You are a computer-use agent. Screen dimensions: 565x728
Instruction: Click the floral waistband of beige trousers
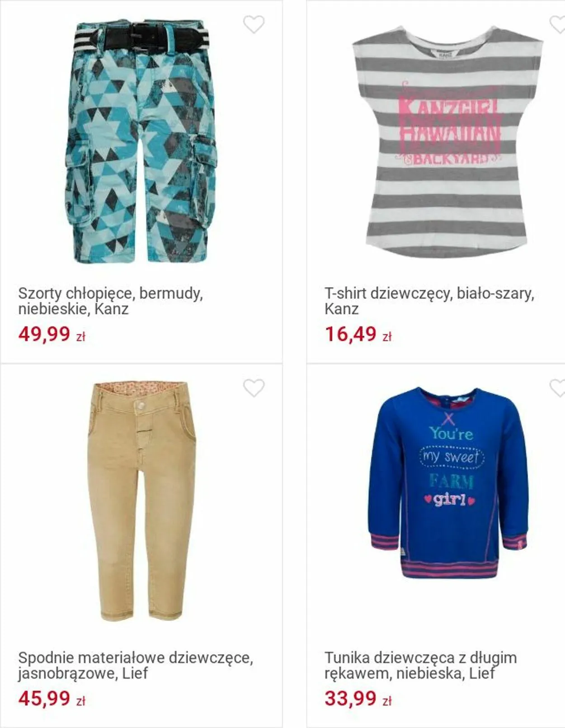141,388
